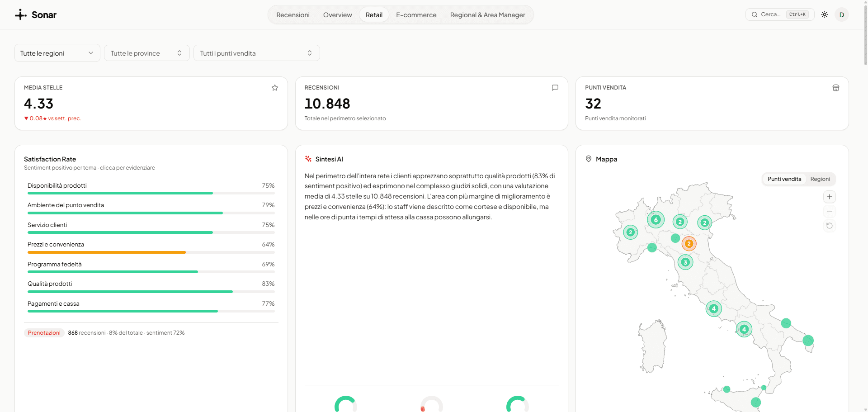Image resolution: width=868 pixels, height=412 pixels.
Task: Switch to the Overview tab
Action: point(337,15)
